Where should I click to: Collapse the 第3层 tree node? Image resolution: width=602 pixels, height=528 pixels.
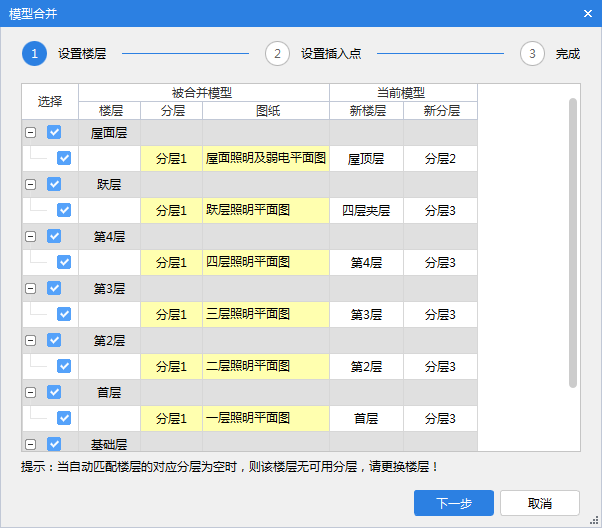click(x=31, y=288)
